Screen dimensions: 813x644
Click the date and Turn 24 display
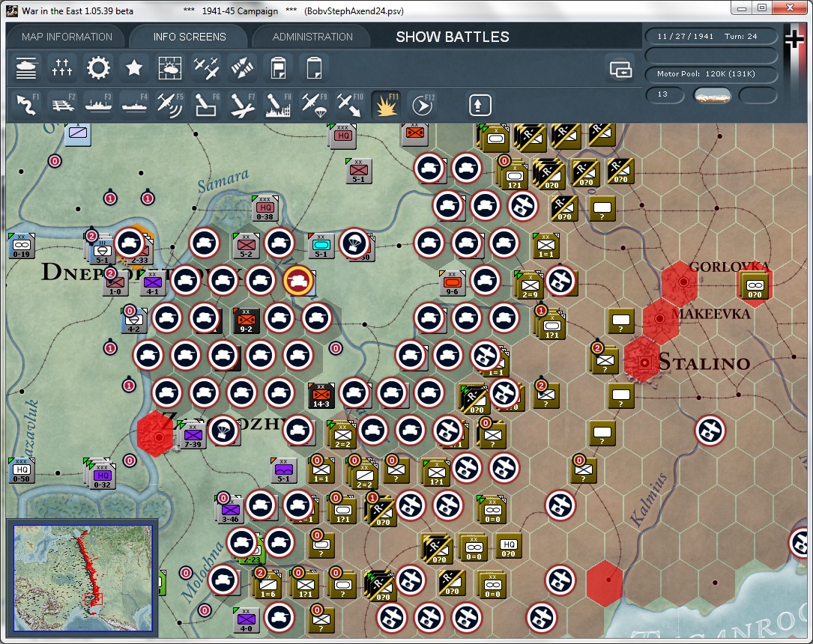711,36
